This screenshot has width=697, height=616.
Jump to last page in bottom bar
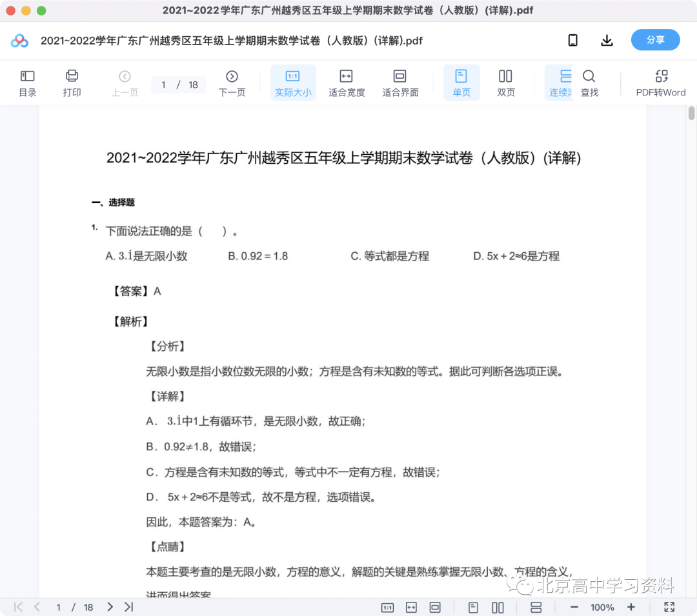coord(129,607)
